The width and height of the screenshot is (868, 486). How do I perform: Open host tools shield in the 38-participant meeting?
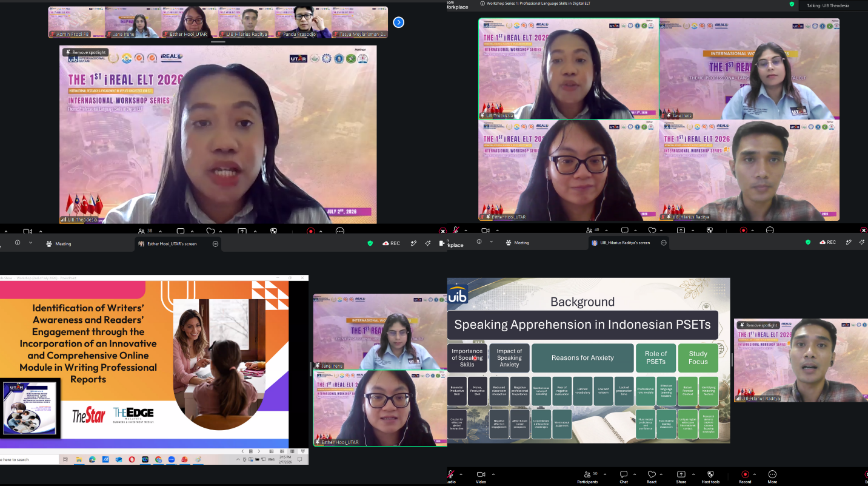point(273,231)
